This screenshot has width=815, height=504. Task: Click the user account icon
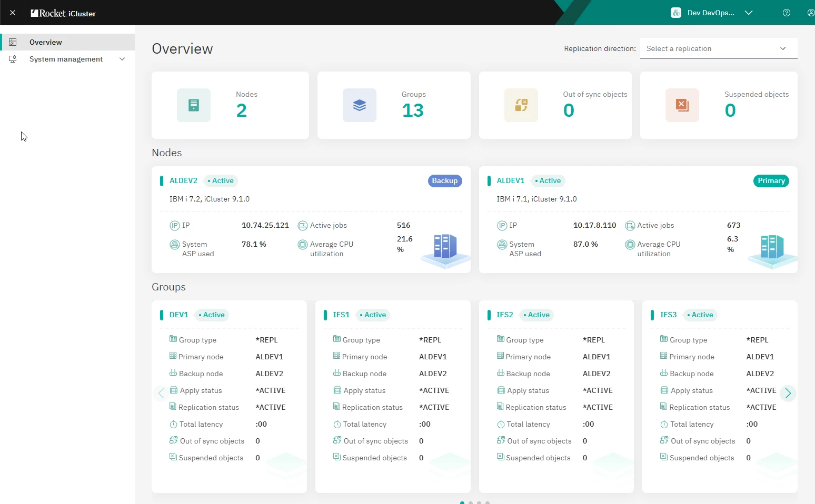811,13
